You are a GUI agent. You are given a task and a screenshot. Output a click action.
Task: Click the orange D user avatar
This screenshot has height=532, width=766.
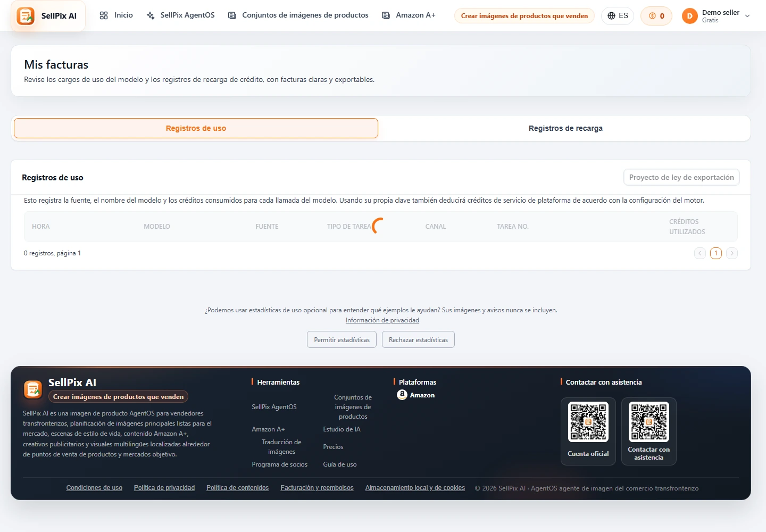[689, 16]
